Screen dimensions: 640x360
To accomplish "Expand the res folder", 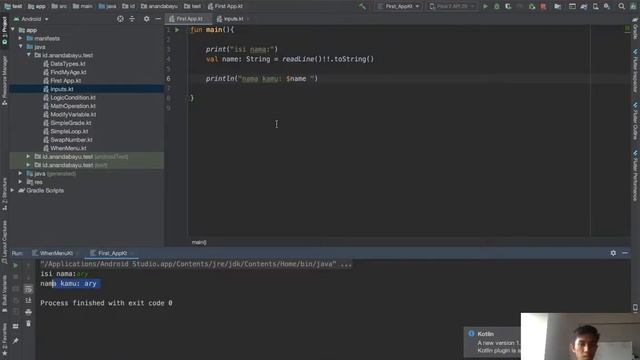I will click(x=20, y=182).
